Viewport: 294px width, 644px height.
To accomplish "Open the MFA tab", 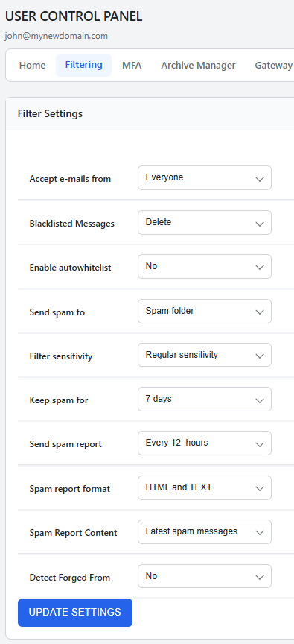I will pos(132,66).
